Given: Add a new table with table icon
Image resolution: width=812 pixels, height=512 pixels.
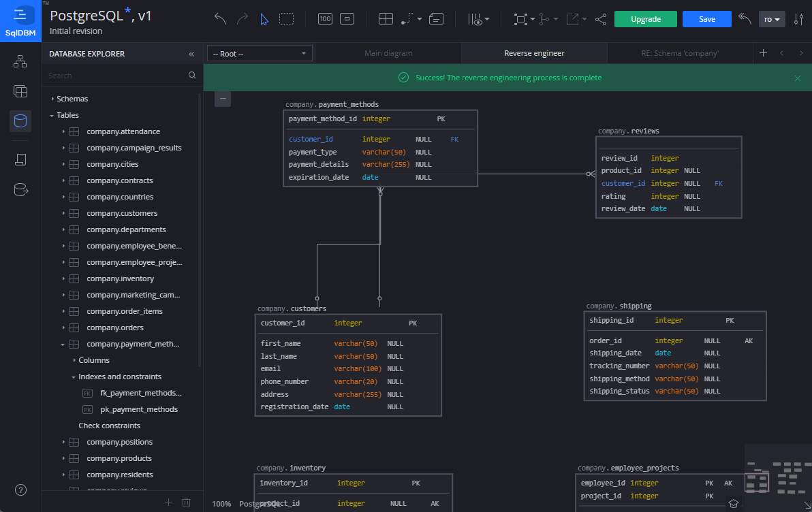Looking at the screenshot, I should (x=386, y=19).
